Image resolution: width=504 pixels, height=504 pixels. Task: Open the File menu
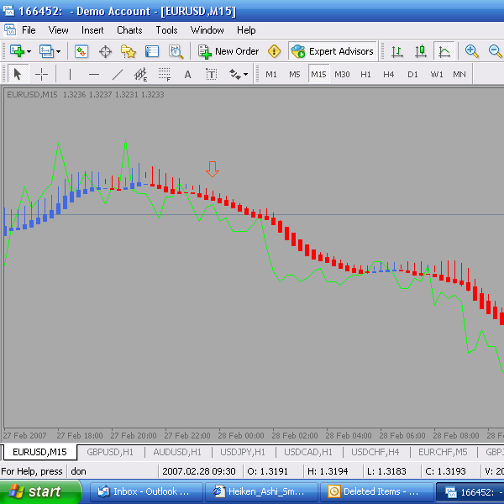29,30
